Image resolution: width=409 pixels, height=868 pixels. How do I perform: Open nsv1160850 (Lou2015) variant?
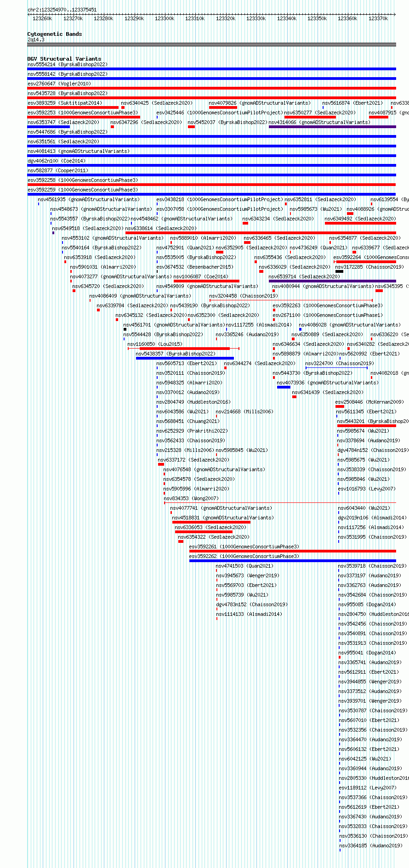pyautogui.click(x=155, y=344)
